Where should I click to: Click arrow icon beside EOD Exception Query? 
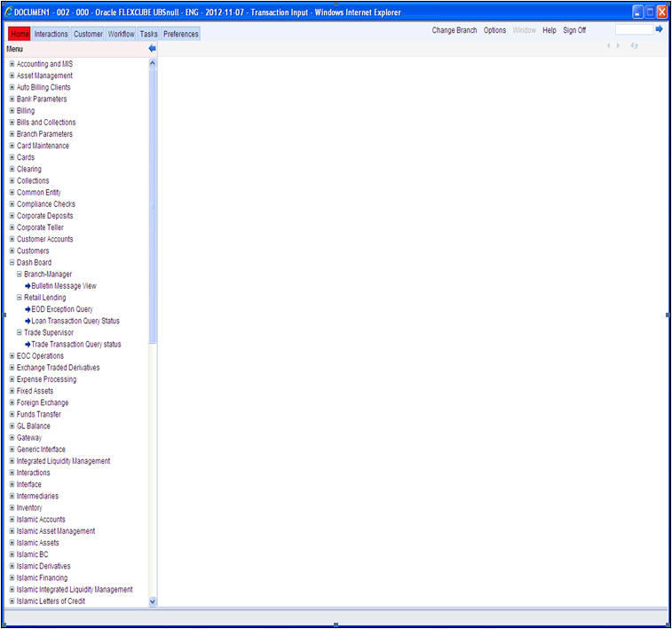click(28, 309)
